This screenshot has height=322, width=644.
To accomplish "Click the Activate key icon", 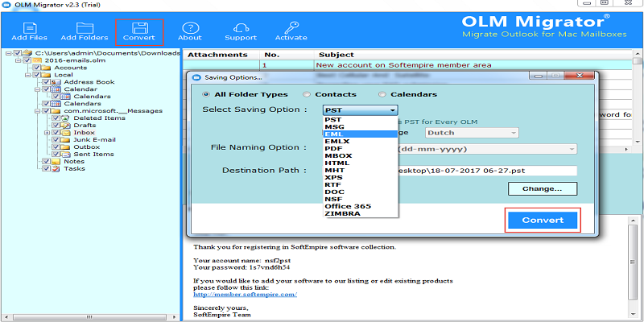I will click(x=291, y=28).
